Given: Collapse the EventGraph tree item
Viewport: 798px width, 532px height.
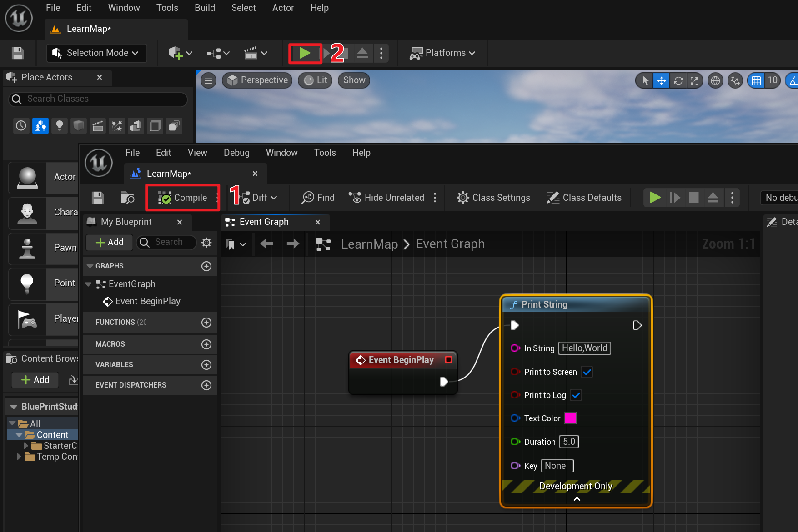Looking at the screenshot, I should coord(88,284).
